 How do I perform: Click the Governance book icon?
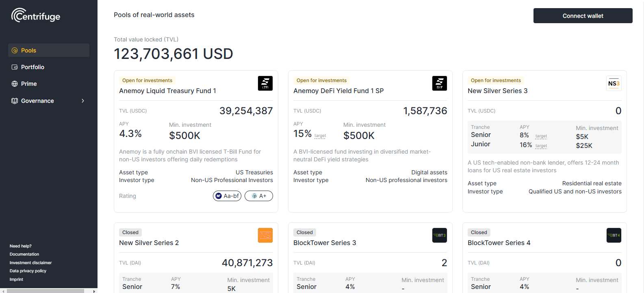[15, 101]
